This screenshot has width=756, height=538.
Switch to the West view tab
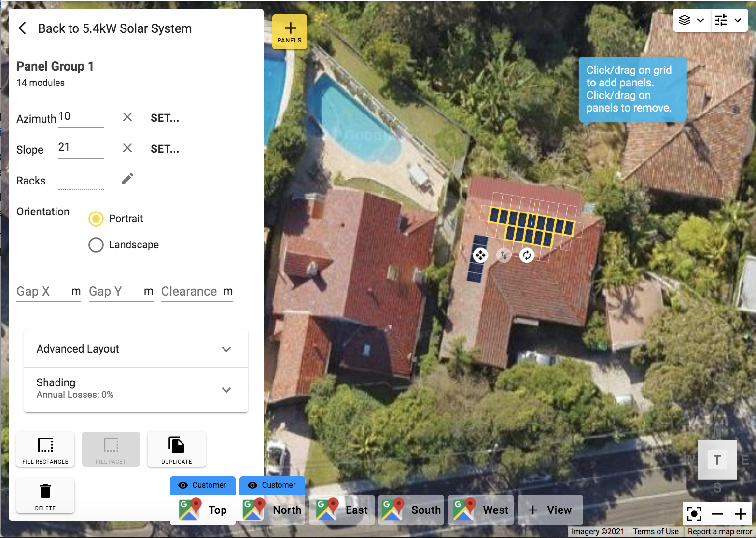point(481,510)
